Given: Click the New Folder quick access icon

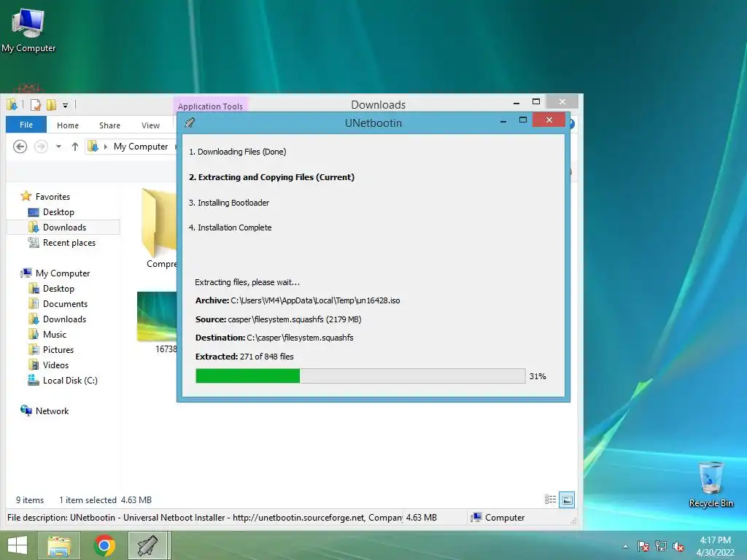Looking at the screenshot, I should click(x=51, y=104).
